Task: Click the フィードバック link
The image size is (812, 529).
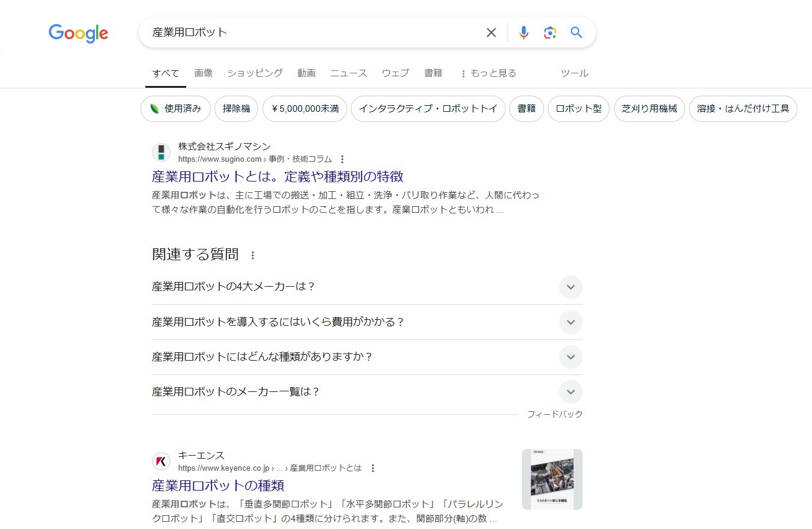Action: click(555, 414)
